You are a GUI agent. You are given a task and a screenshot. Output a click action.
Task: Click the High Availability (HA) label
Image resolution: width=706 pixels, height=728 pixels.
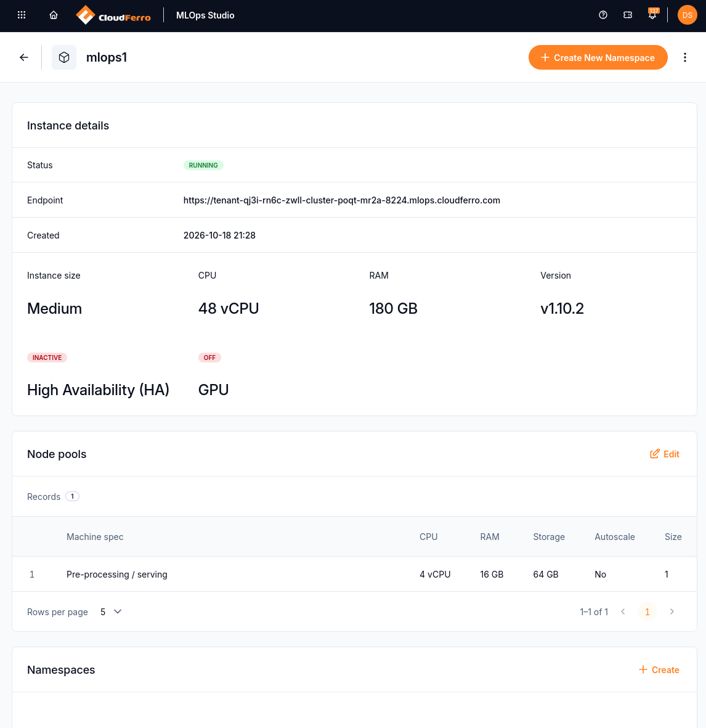(x=98, y=390)
